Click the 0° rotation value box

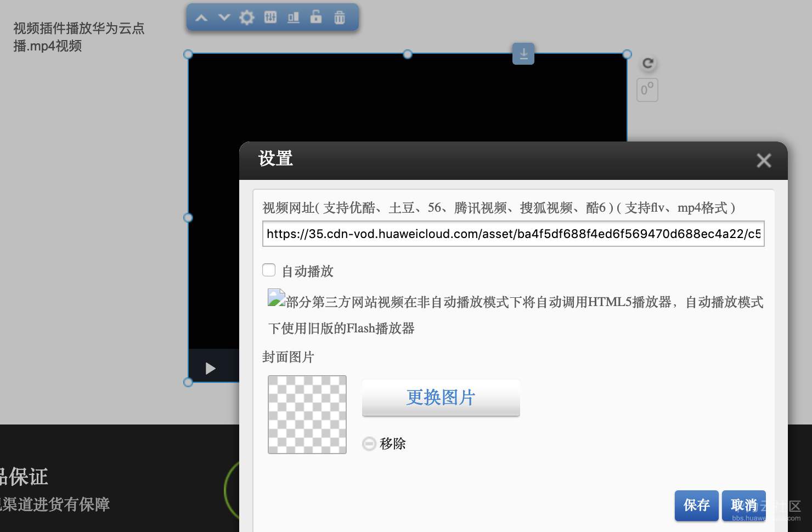click(x=647, y=90)
